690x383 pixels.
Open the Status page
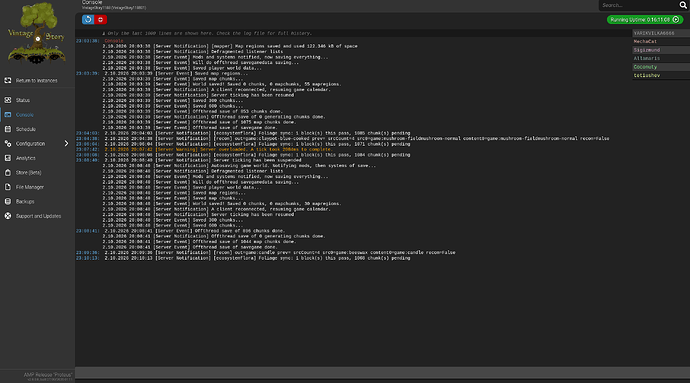(x=23, y=100)
